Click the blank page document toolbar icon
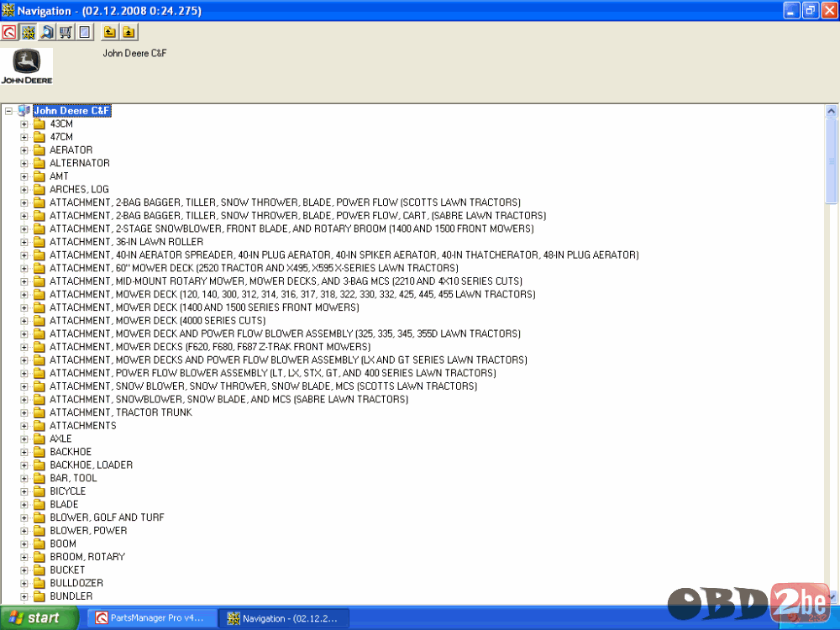This screenshot has width=840, height=630. (85, 32)
